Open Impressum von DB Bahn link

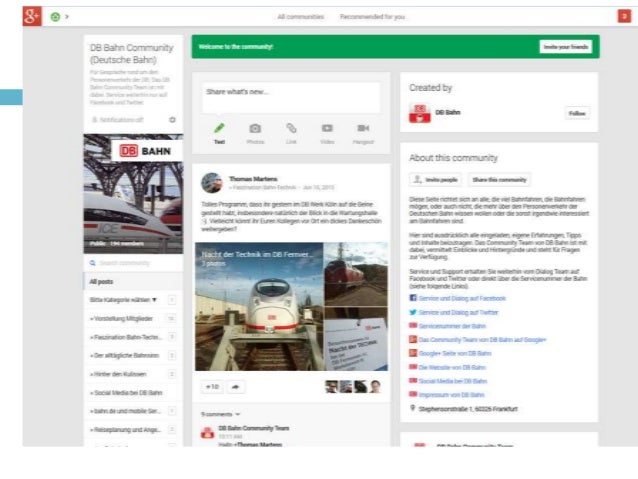tap(452, 395)
